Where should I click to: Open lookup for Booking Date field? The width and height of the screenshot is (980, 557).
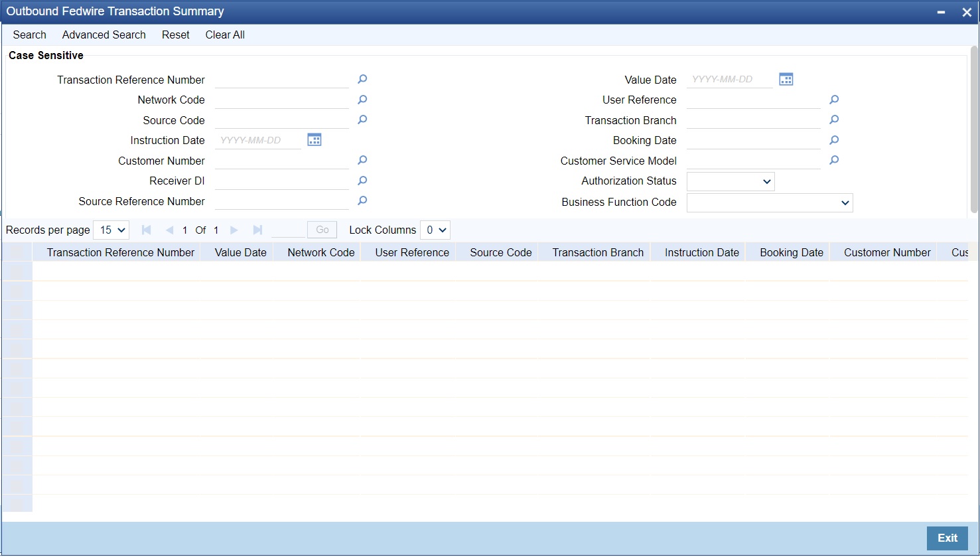[x=834, y=140]
